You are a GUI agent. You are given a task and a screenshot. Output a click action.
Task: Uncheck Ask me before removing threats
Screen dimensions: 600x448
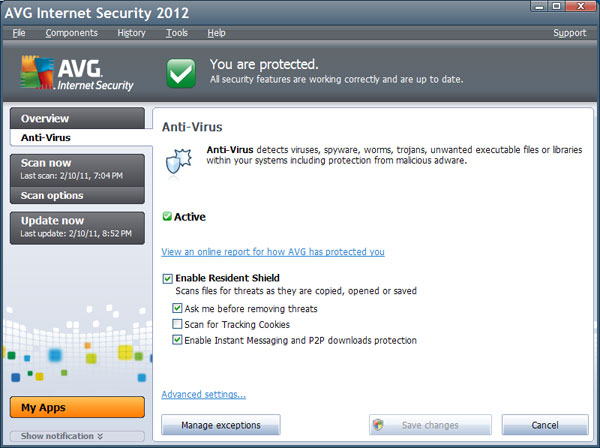coord(177,308)
